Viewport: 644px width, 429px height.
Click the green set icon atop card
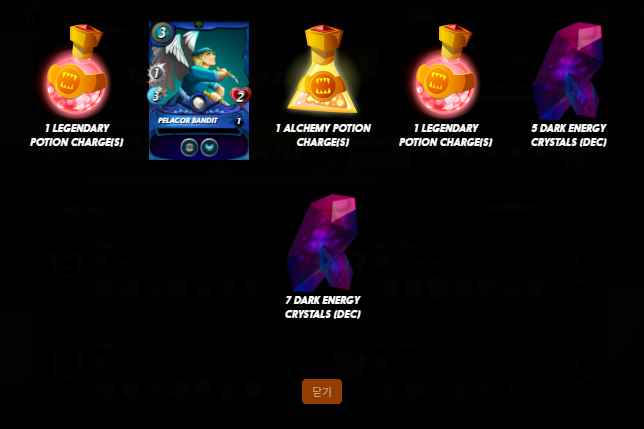(x=199, y=25)
